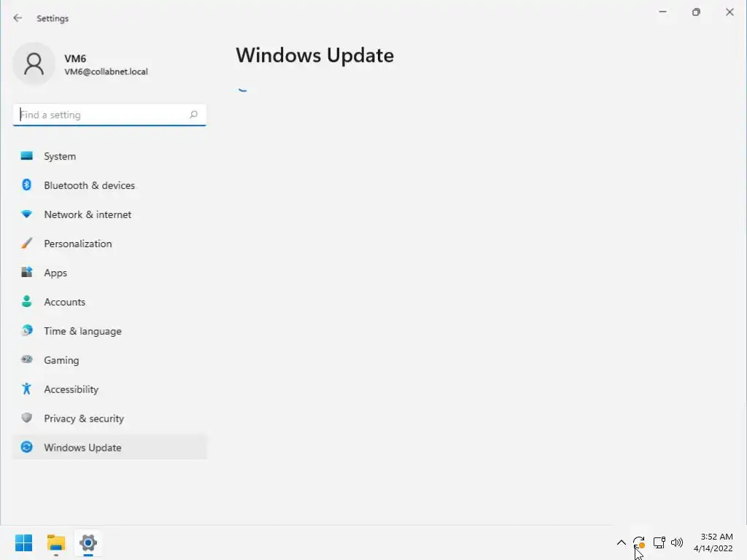
Task: Click the System monitor icon
Action: pyautogui.click(x=27, y=156)
